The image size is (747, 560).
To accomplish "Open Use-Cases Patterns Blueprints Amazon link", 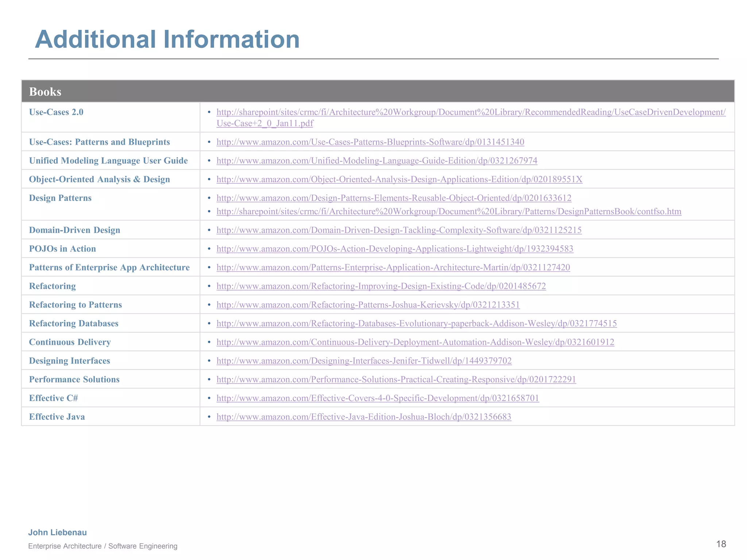I will click(x=370, y=142).
